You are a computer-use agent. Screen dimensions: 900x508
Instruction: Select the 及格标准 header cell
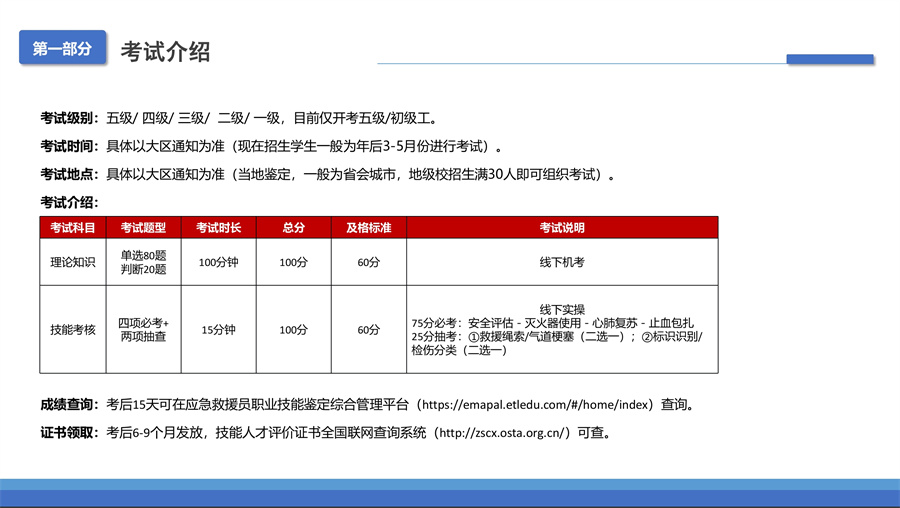(x=368, y=228)
